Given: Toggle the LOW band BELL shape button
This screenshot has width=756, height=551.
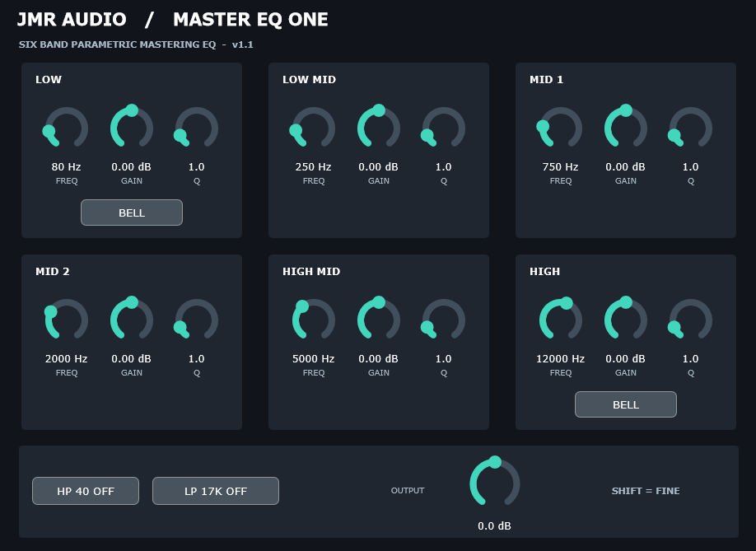Looking at the screenshot, I should click(x=132, y=212).
